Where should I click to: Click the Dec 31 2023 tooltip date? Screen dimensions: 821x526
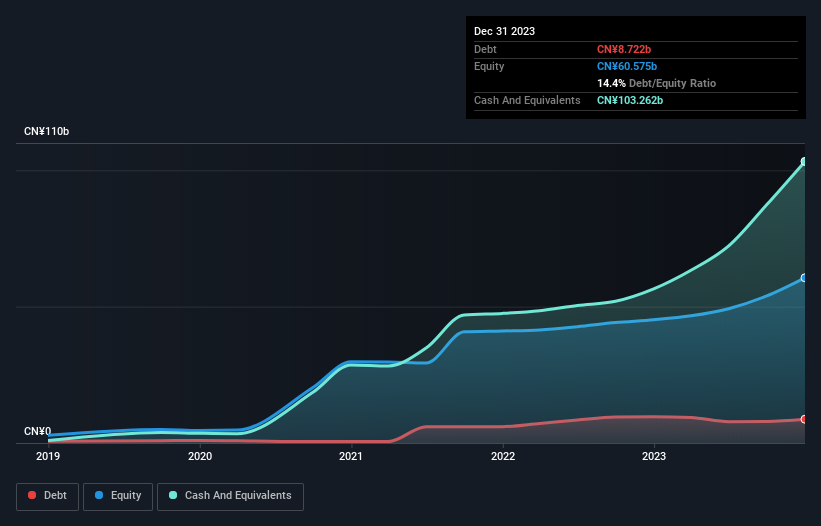click(x=504, y=31)
